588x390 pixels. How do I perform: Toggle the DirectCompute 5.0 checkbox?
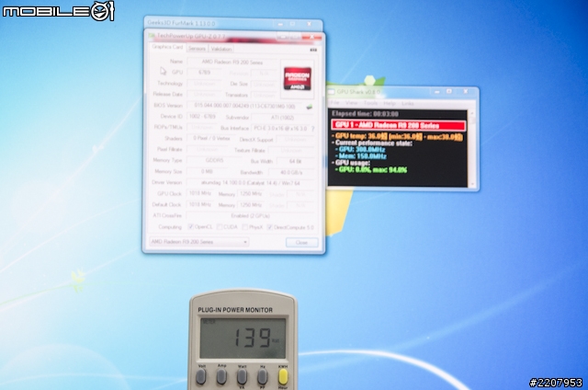[x=269, y=227]
